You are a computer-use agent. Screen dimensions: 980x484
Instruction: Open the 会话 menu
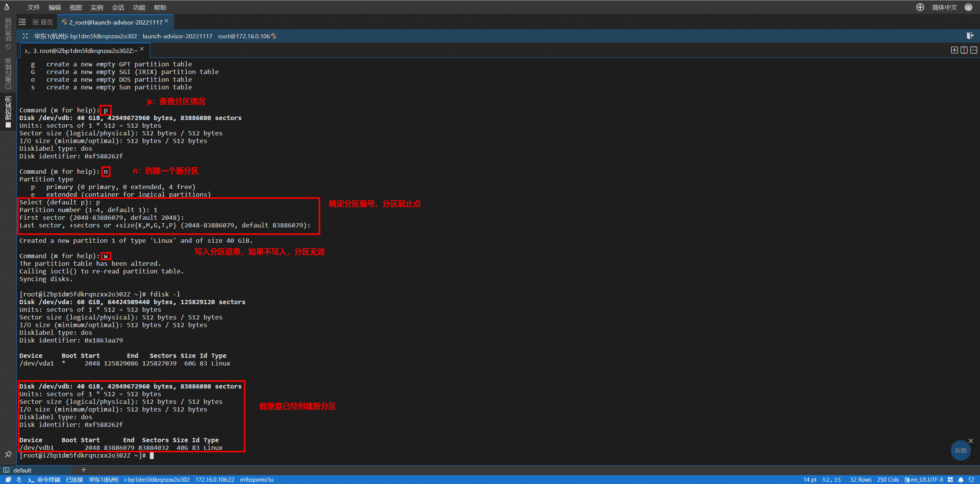point(118,7)
